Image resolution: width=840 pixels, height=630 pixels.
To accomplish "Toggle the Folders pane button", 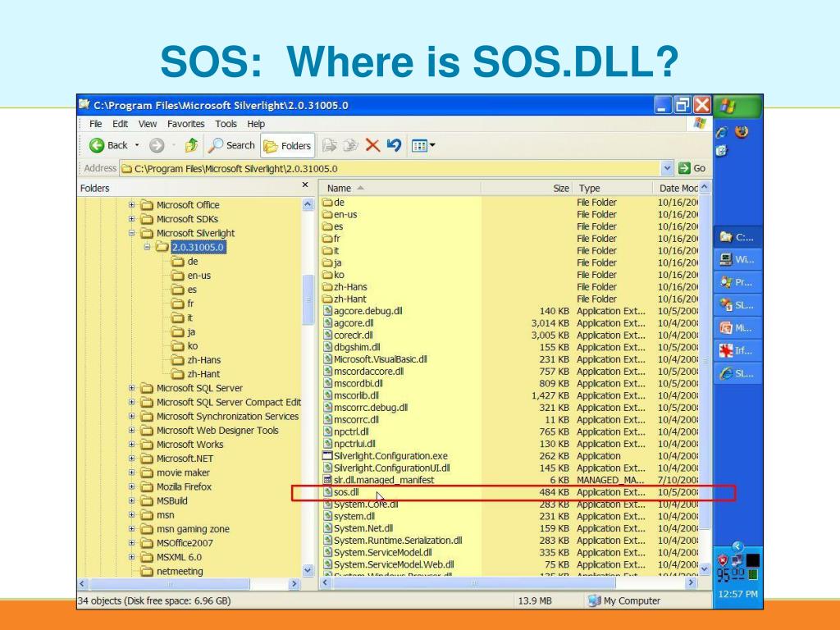I will [x=287, y=145].
